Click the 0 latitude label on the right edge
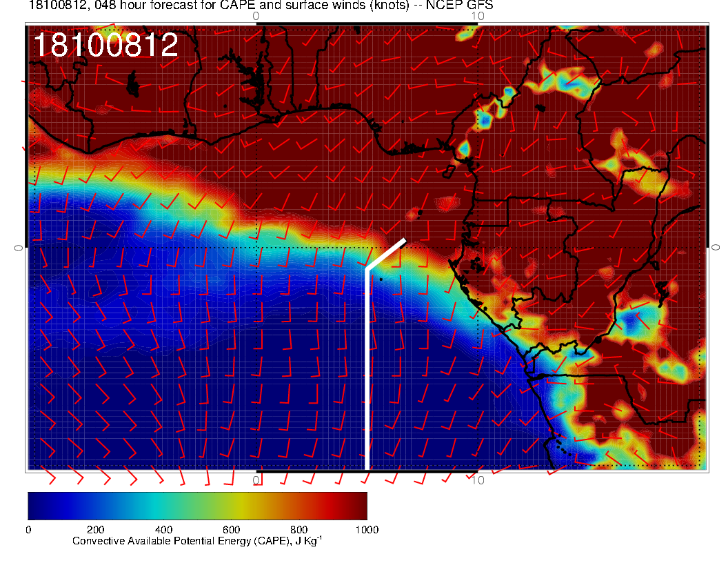728x563 pixels. tap(716, 247)
